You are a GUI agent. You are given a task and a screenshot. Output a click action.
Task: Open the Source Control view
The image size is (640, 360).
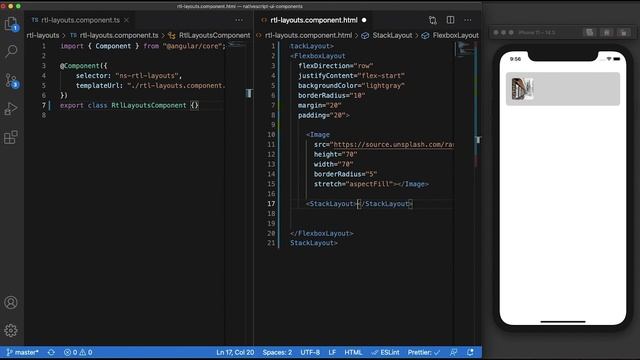[x=11, y=80]
